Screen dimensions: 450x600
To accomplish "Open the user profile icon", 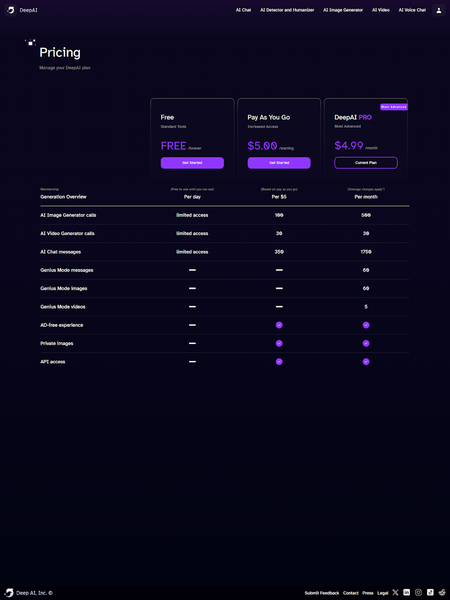I will point(439,10).
